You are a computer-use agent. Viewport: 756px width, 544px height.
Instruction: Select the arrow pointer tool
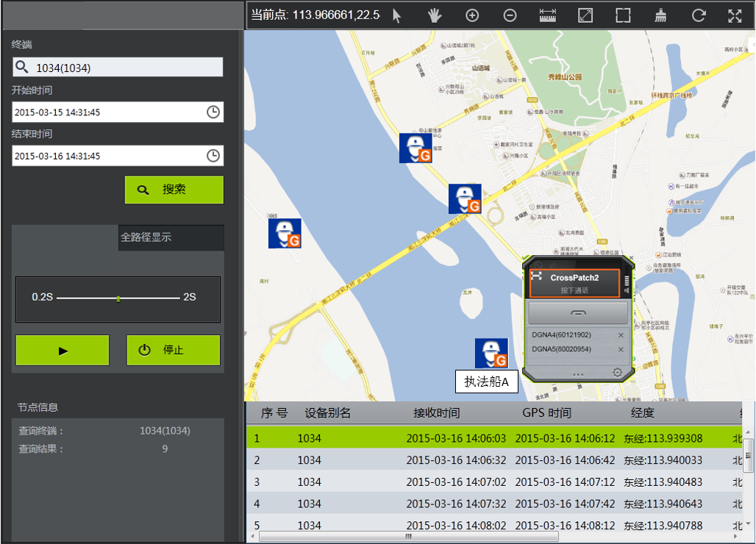(x=397, y=15)
